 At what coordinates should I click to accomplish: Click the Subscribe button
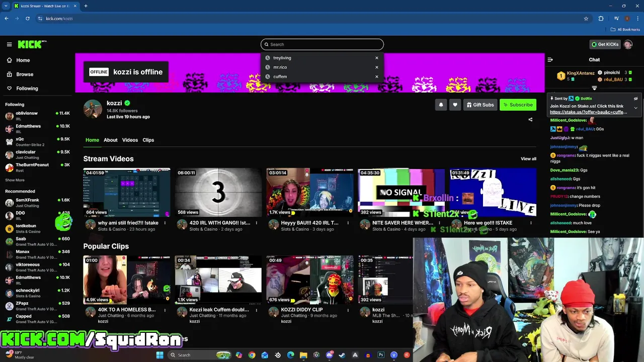[518, 105]
